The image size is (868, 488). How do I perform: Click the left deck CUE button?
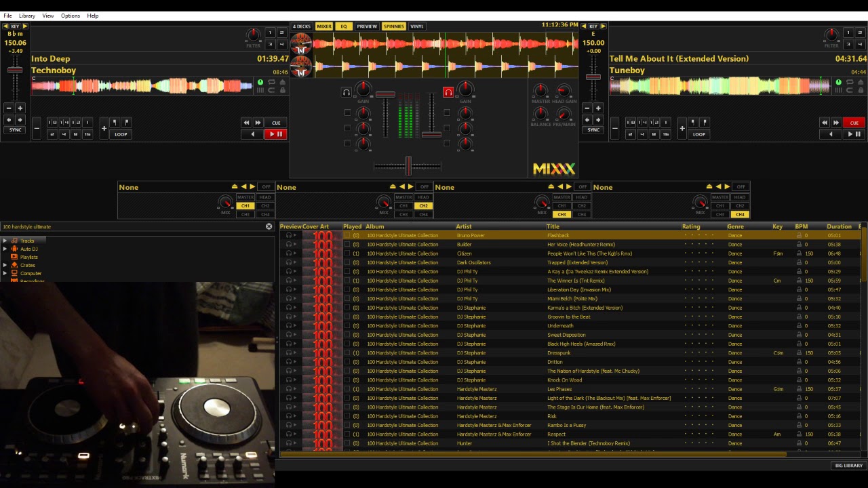click(x=276, y=123)
